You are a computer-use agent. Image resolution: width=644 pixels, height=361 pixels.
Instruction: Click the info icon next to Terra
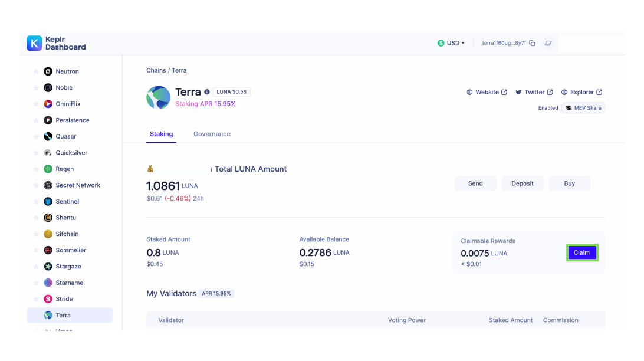point(207,92)
